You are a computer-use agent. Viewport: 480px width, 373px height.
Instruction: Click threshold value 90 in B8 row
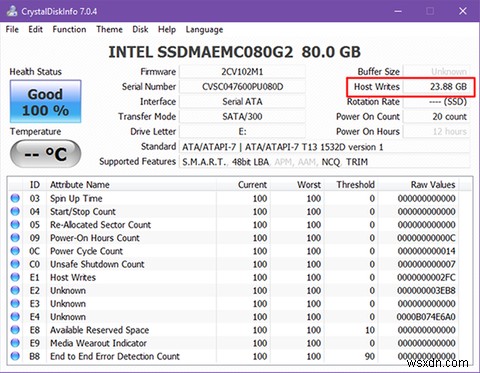(370, 356)
